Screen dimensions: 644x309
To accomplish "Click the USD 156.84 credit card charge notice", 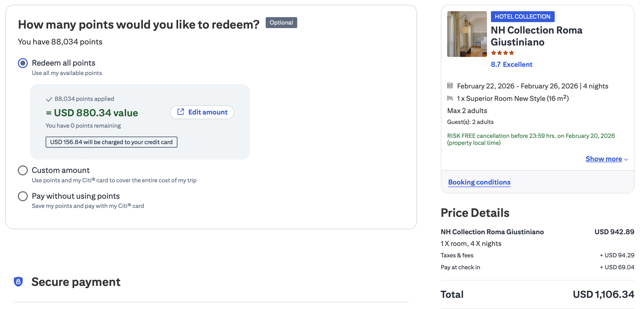I will coord(111,142).
